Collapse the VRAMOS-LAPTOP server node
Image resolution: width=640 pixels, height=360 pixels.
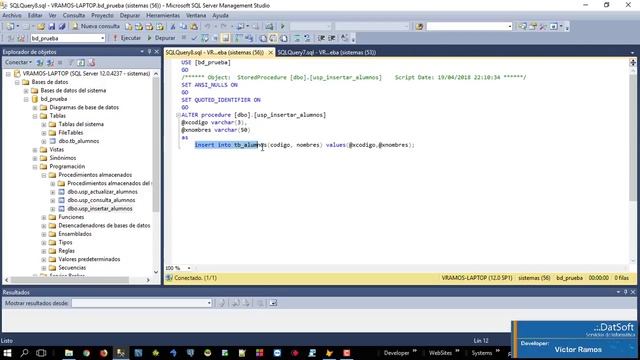8,74
